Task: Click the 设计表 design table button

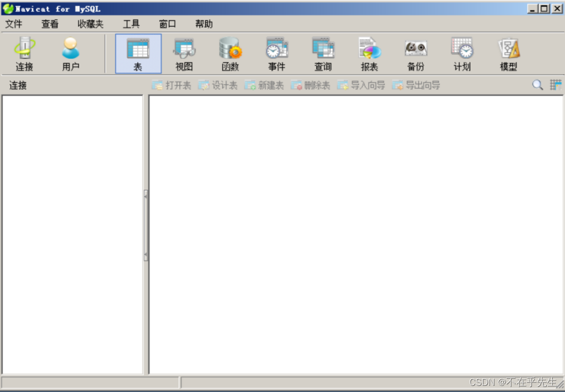Action: point(217,85)
